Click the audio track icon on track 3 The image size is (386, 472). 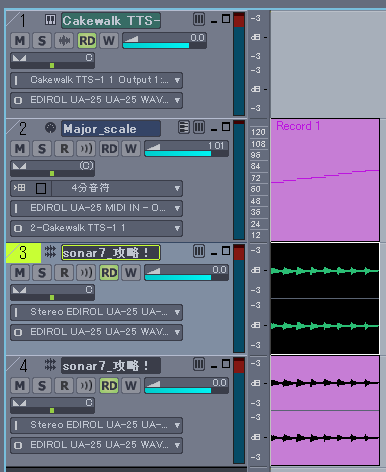pyautogui.click(x=50, y=252)
